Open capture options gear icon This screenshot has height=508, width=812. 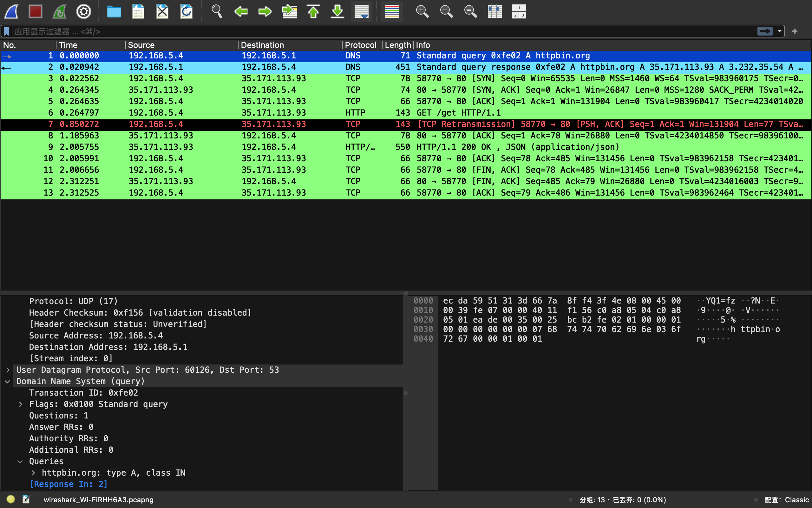tap(83, 11)
